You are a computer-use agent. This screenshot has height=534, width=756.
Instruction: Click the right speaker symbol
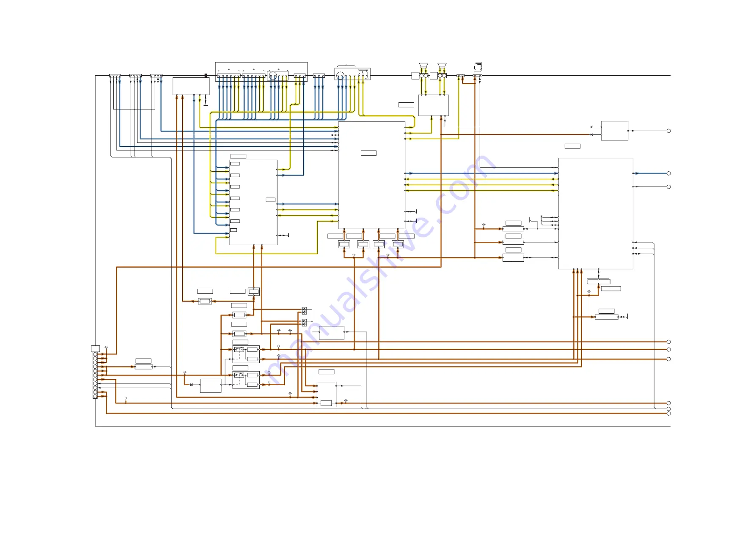pos(442,65)
